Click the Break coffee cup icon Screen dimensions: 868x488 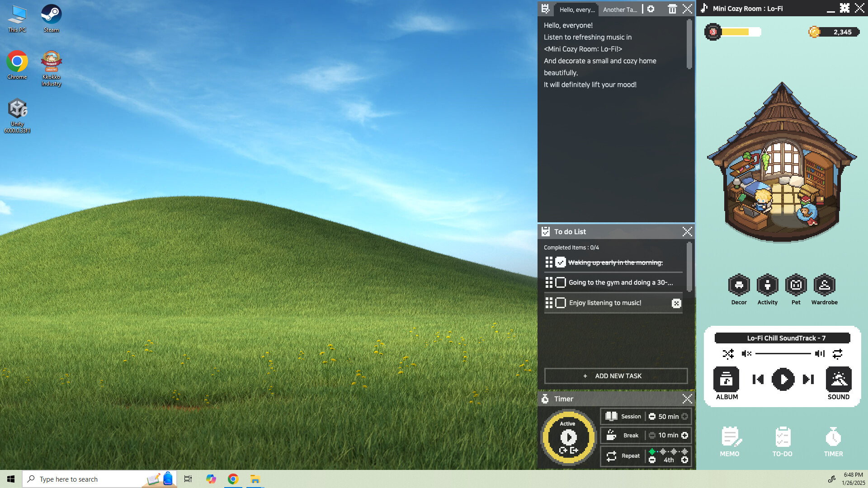click(611, 435)
